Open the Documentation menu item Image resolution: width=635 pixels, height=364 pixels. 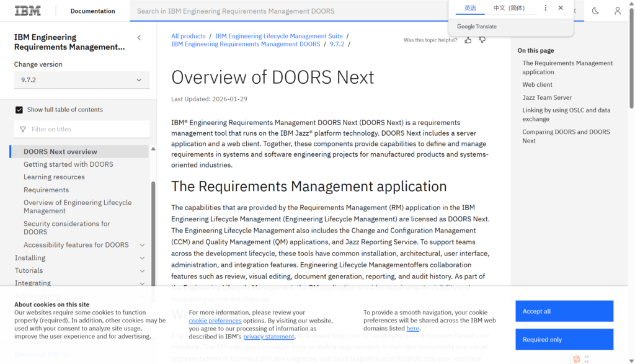[92, 11]
